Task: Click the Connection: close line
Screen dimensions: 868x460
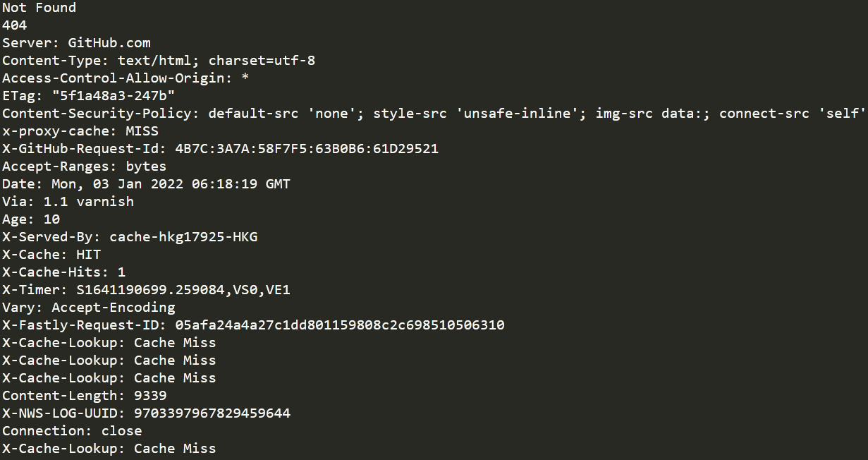Action: 72,431
